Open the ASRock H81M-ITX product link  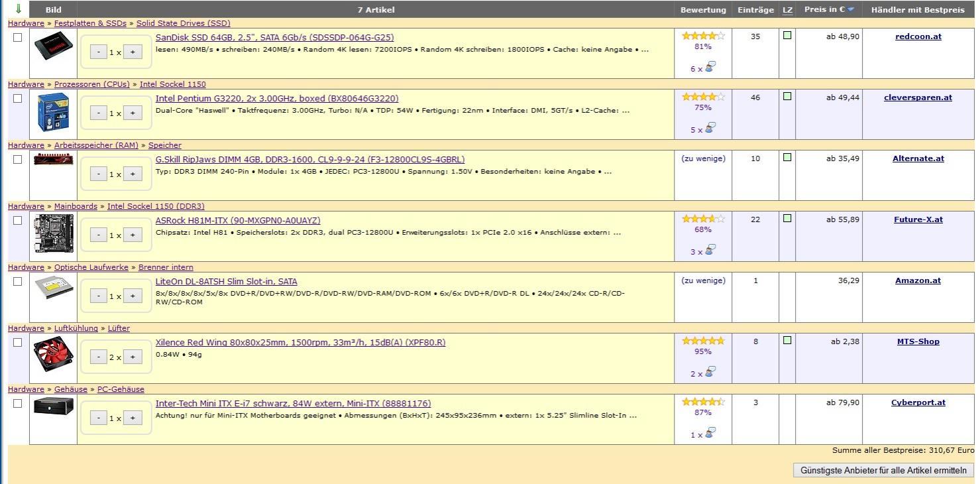(x=238, y=220)
